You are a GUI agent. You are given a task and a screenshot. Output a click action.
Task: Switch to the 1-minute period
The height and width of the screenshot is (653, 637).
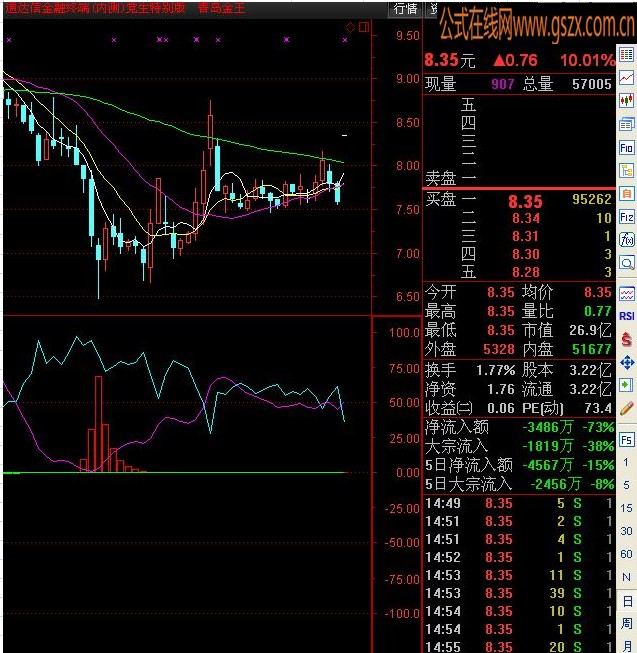coord(626,462)
